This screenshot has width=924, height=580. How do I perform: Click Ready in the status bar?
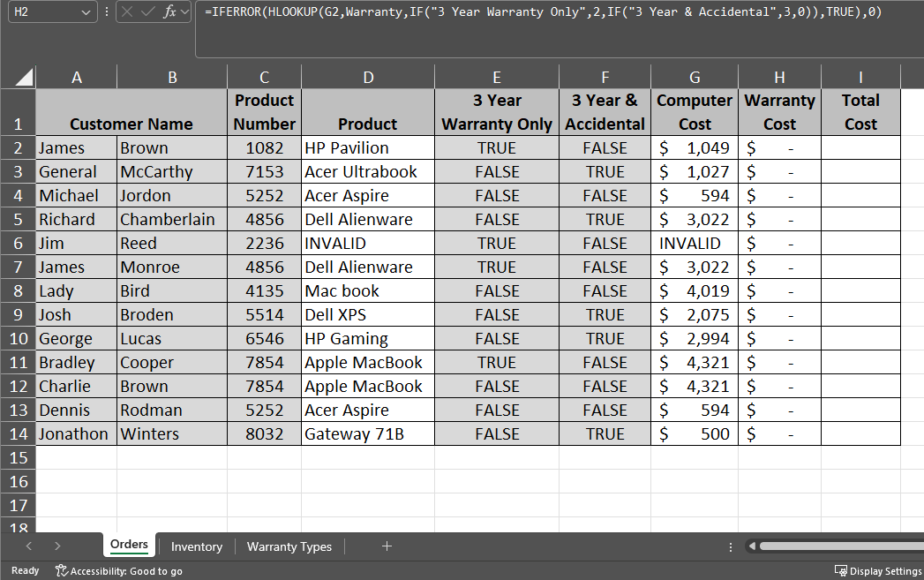pyautogui.click(x=24, y=570)
